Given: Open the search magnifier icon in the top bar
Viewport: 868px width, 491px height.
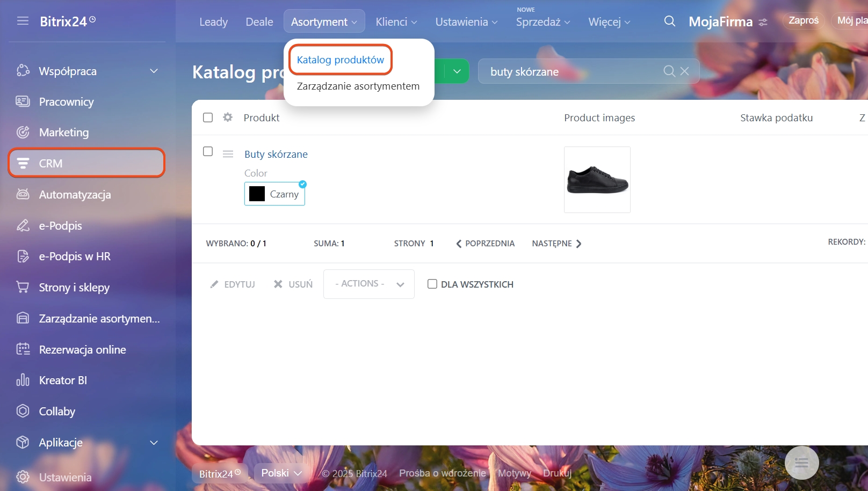Looking at the screenshot, I should 669,21.
